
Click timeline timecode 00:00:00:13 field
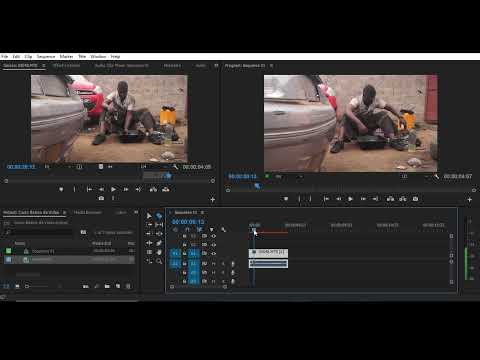click(188, 222)
